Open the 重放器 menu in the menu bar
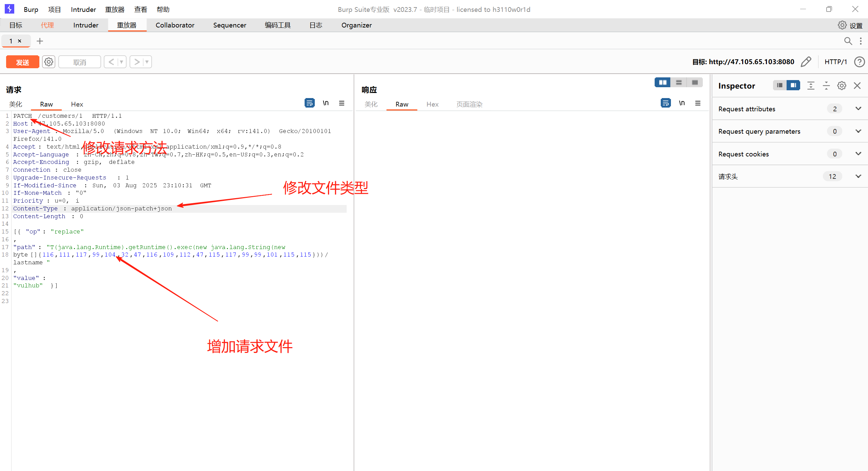 (115, 10)
